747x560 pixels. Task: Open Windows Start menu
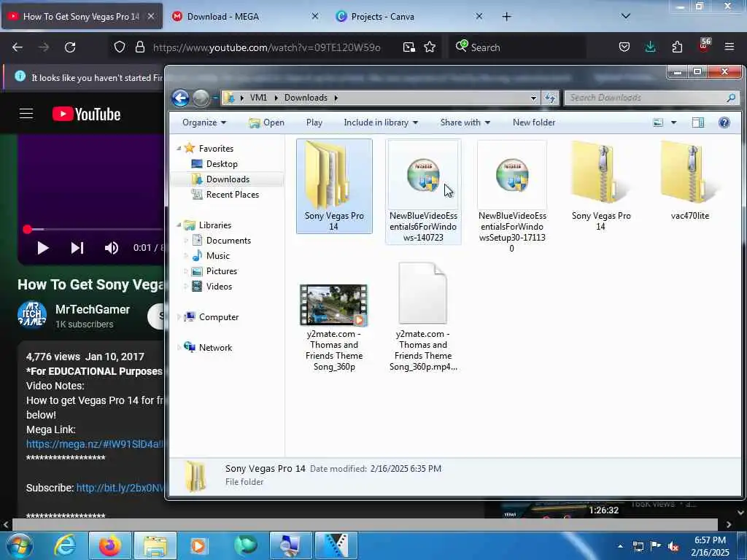click(19, 545)
